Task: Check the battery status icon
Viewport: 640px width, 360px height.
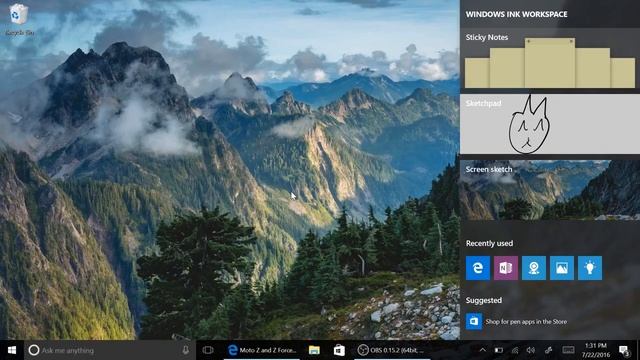Action: click(x=498, y=350)
